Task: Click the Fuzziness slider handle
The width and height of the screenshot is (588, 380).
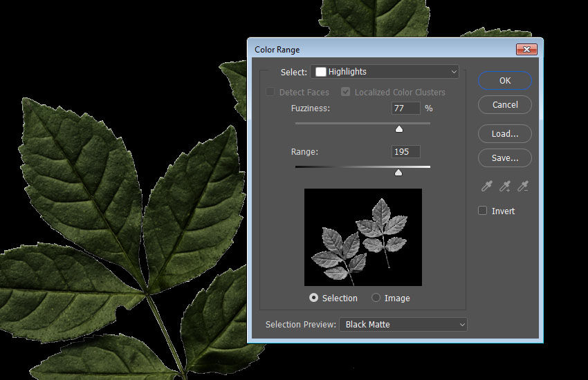Action: pos(399,129)
